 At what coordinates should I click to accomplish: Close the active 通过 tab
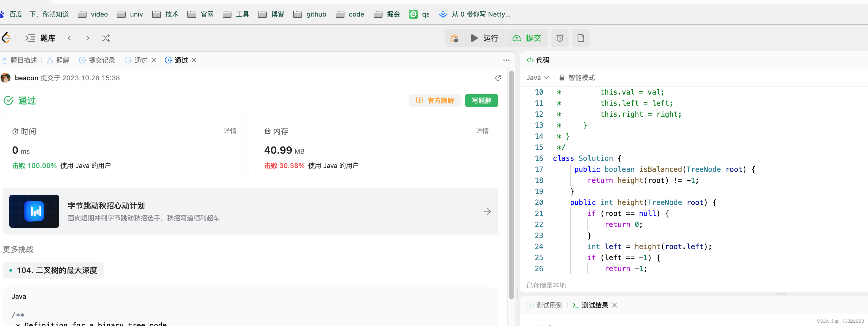pos(194,60)
